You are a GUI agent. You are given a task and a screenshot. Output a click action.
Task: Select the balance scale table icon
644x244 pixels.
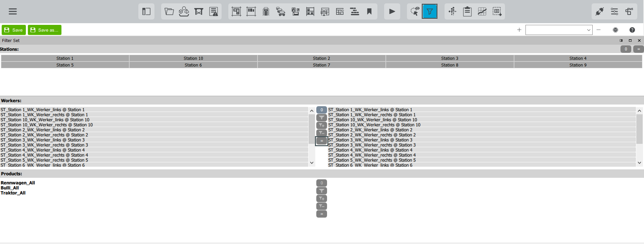point(325,11)
